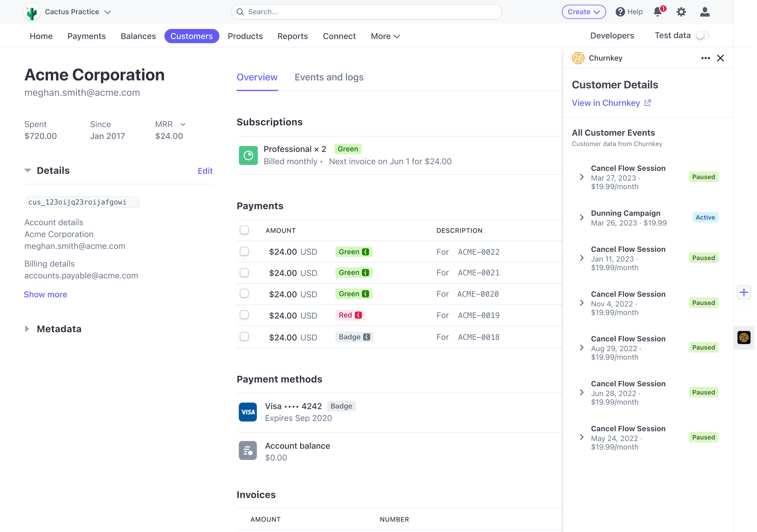
Task: Click the Show more link under details
Action: click(x=46, y=294)
